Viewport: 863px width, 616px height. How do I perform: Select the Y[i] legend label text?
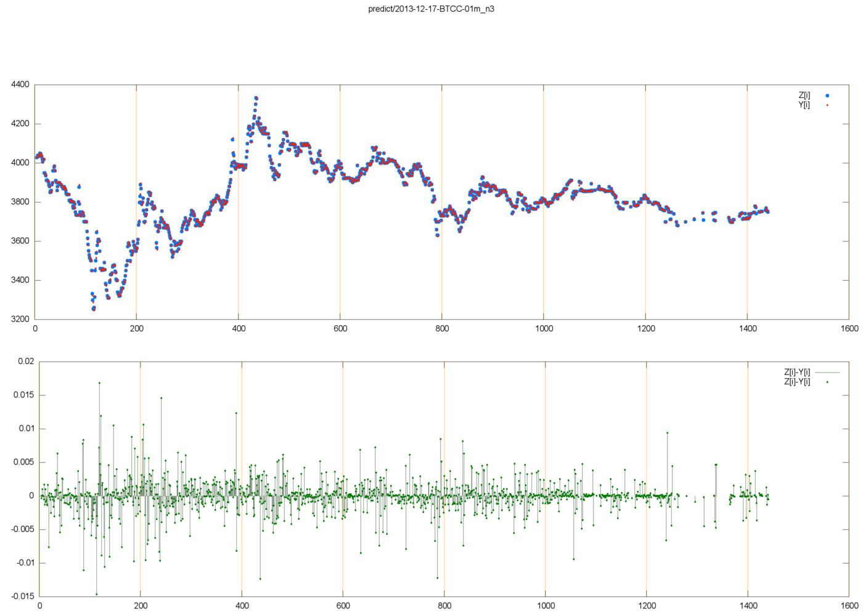pos(804,105)
